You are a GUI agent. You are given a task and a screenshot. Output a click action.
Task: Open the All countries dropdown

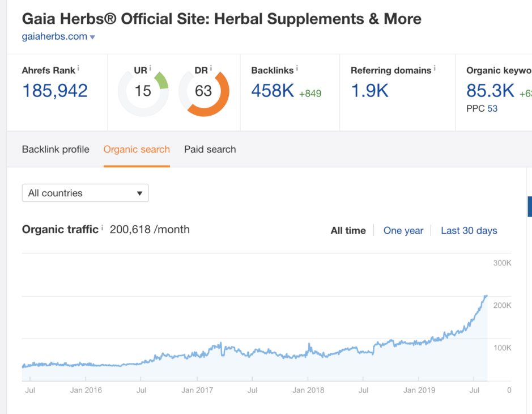click(x=85, y=193)
